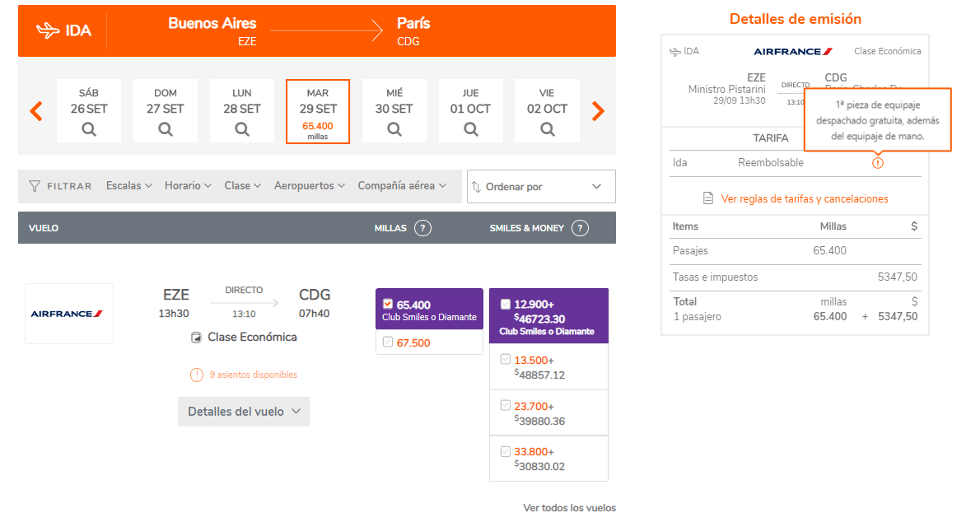Click the seats available warning icon
This screenshot has height=517, width=980.
(197, 375)
